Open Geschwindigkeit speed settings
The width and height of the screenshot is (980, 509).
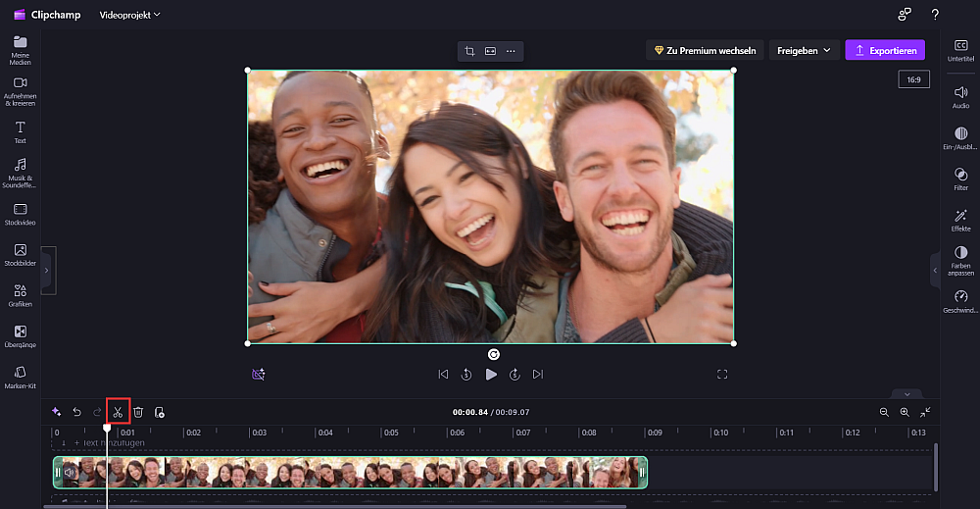point(960,301)
